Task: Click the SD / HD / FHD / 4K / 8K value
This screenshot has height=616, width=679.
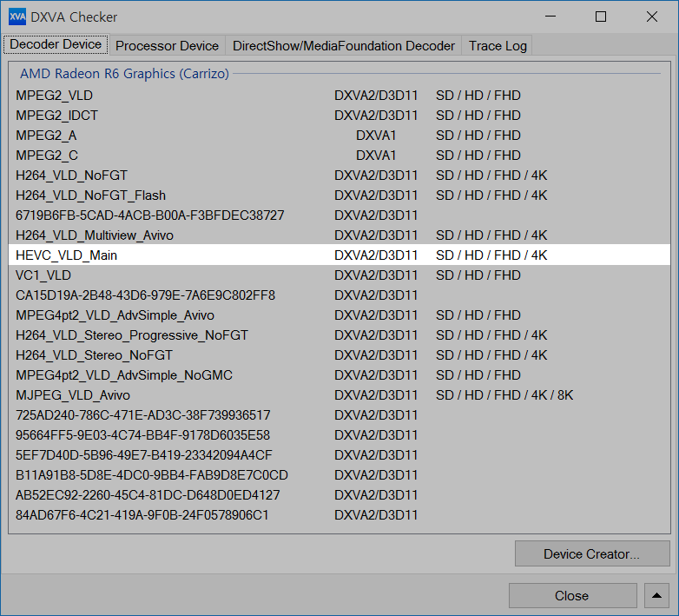Action: [504, 395]
